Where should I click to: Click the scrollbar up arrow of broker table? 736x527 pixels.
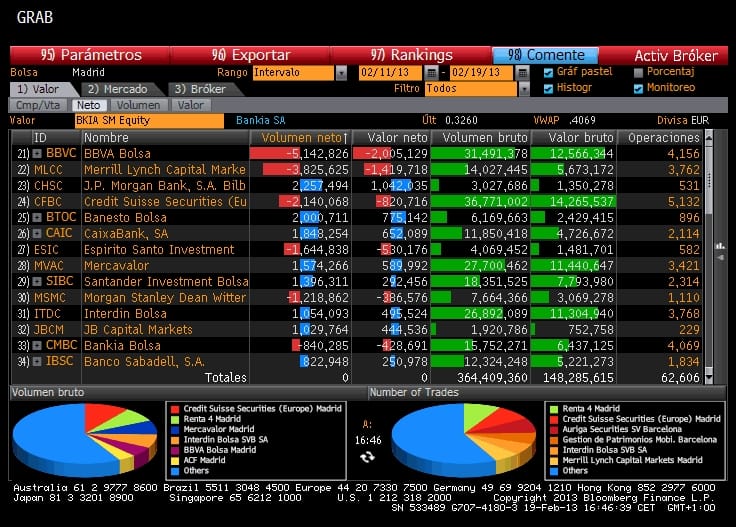pyautogui.click(x=709, y=137)
